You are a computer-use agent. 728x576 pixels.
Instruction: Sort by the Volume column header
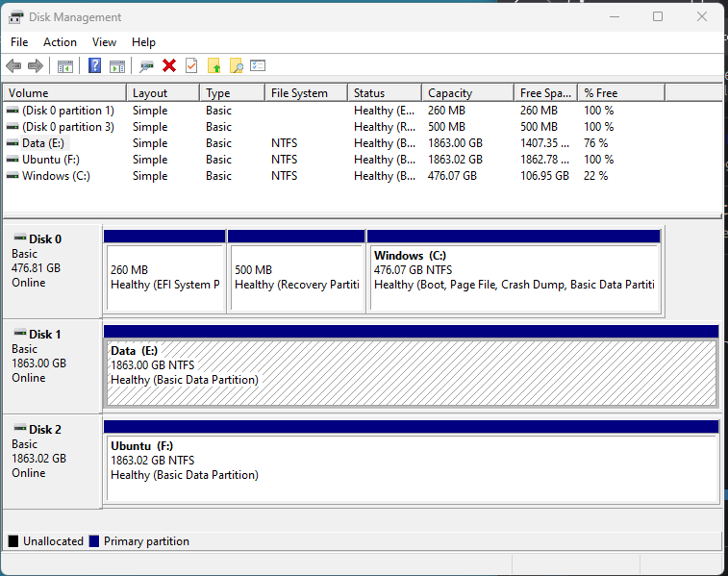[x=64, y=93]
